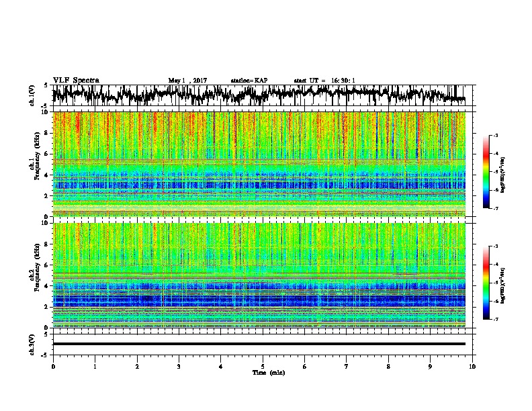Viewport: 532px width, 411px height.
Task: Click the 'ch.1(V)' waveform axis label
Action: 32,97
